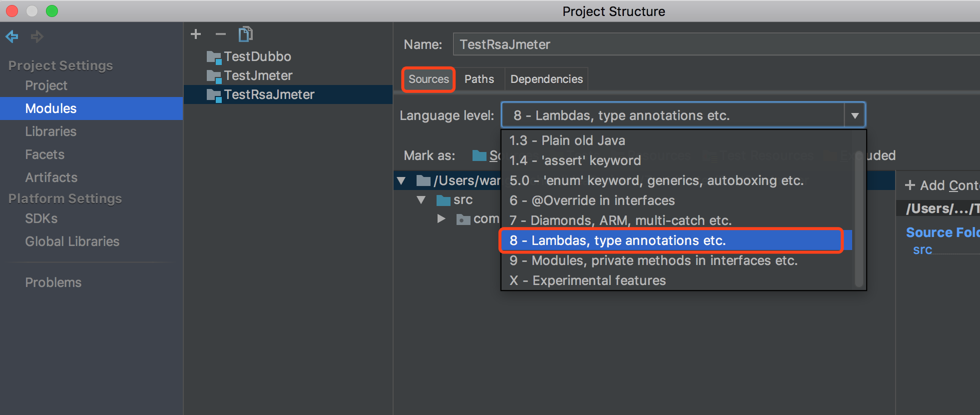Click the copy module icon

click(x=245, y=34)
